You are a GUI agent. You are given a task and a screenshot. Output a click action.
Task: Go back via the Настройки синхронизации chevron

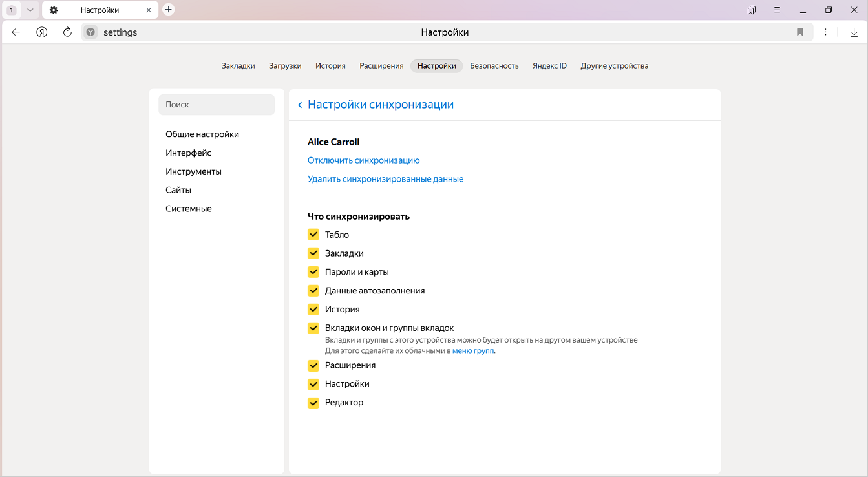[300, 105]
